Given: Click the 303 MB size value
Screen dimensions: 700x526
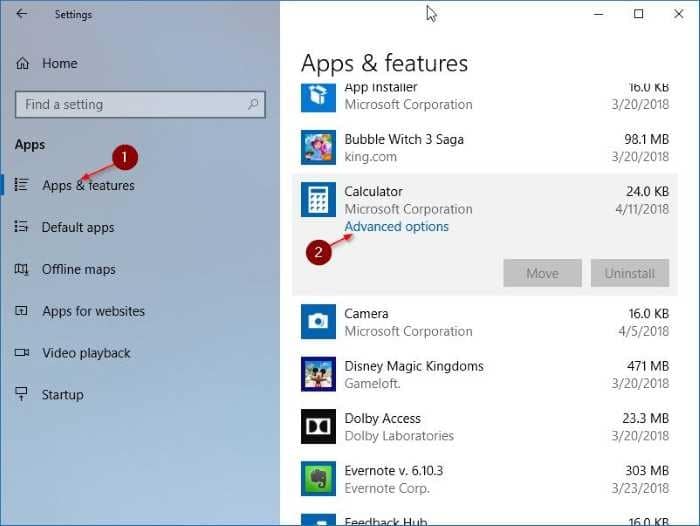Looking at the screenshot, I should coord(647,471).
